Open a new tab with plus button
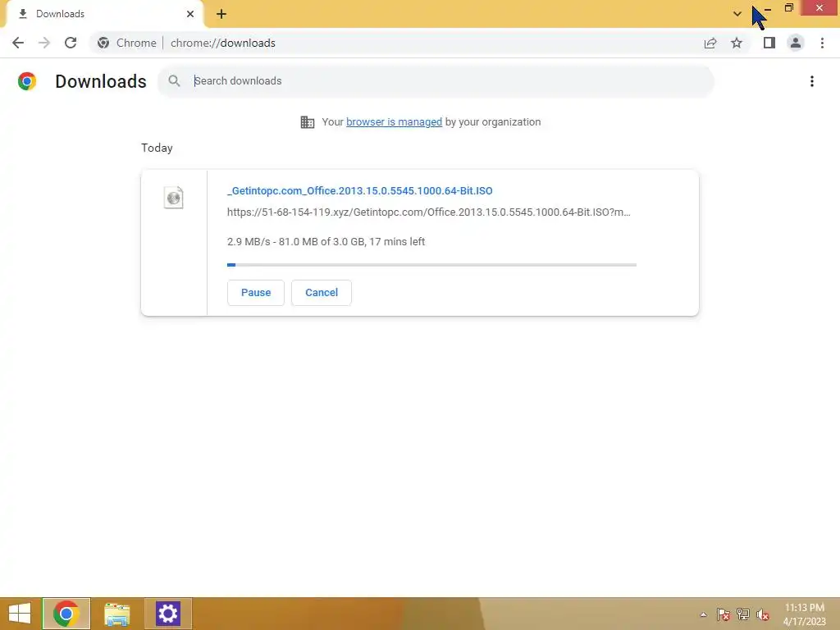This screenshot has width=840, height=630. 221,14
